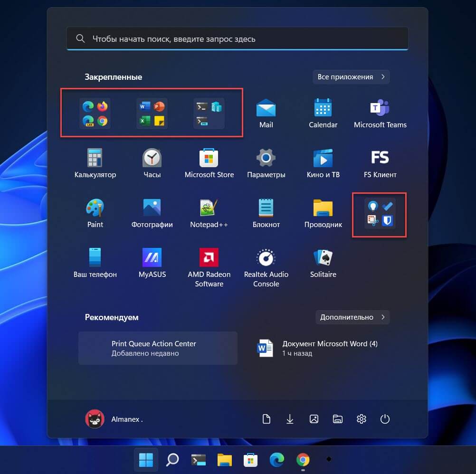Click the Windows Start button on taskbar
Image resolution: width=476 pixels, height=474 pixels.
pos(146,459)
